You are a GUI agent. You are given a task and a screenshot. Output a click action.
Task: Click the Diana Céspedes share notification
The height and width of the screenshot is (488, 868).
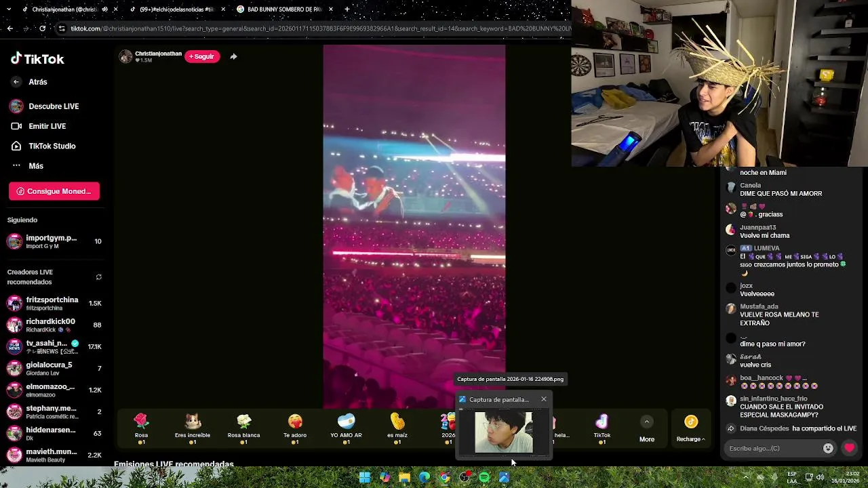tap(791, 428)
